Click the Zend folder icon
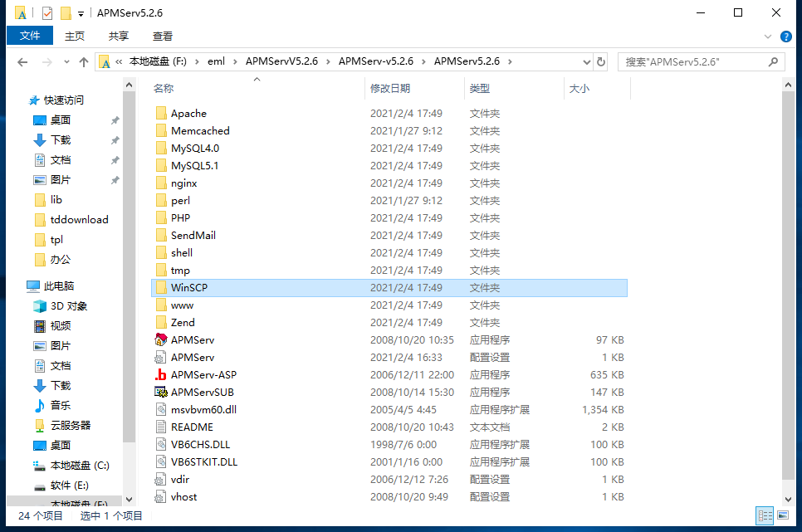This screenshot has width=802, height=532. (160, 322)
